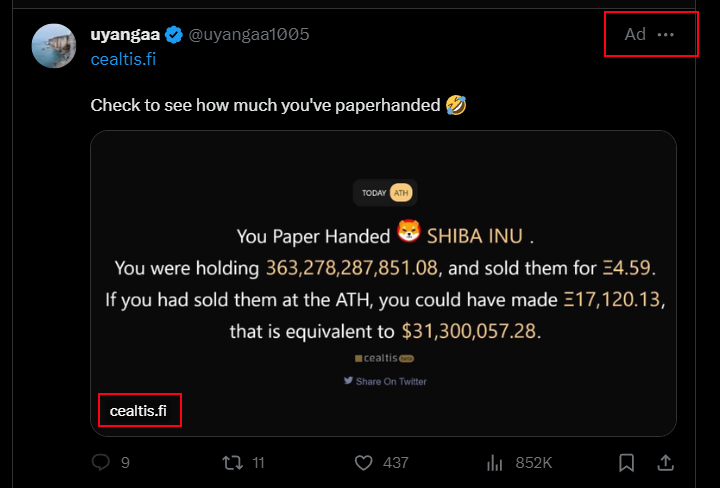Click the uyangaa display name
Viewport: 720px width, 488px height.
(125, 34)
